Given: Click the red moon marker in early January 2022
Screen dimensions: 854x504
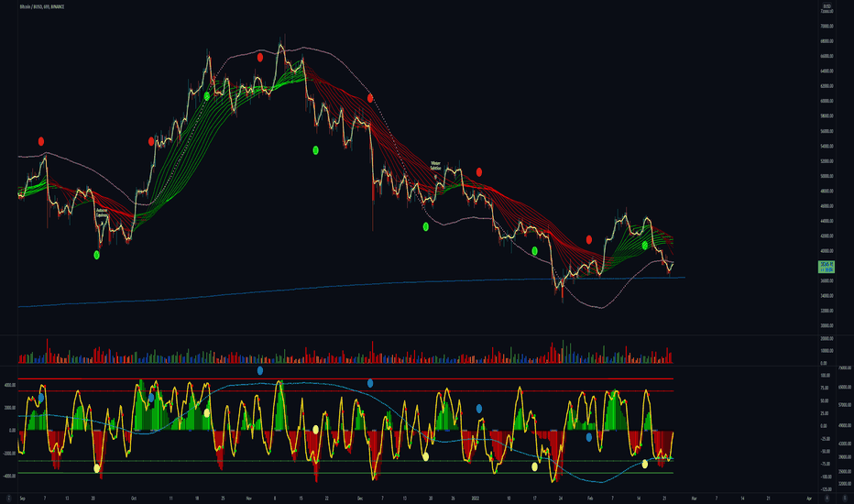Looking at the screenshot, I should click(x=478, y=172).
